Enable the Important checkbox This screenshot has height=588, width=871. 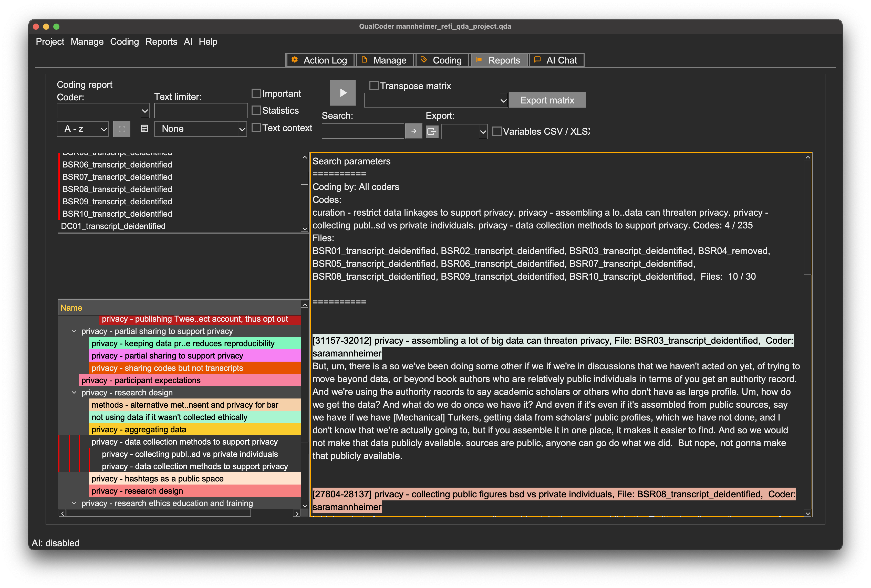click(x=256, y=93)
